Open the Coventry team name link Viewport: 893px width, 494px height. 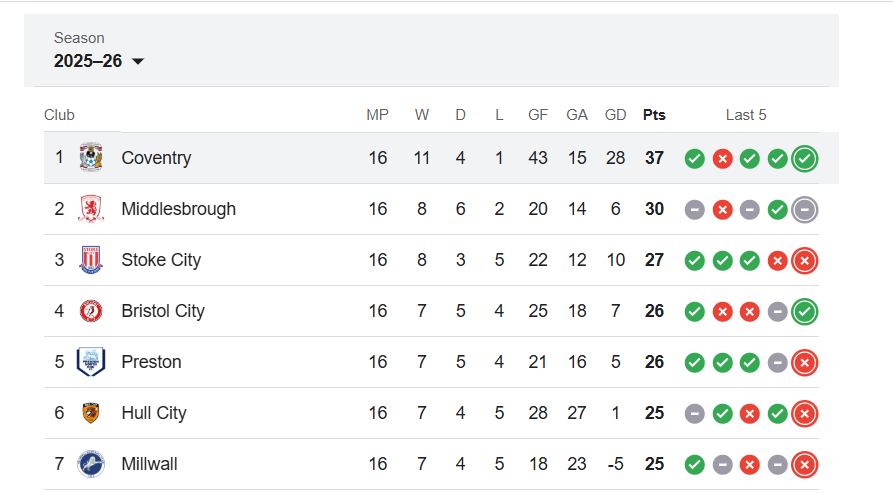156,158
